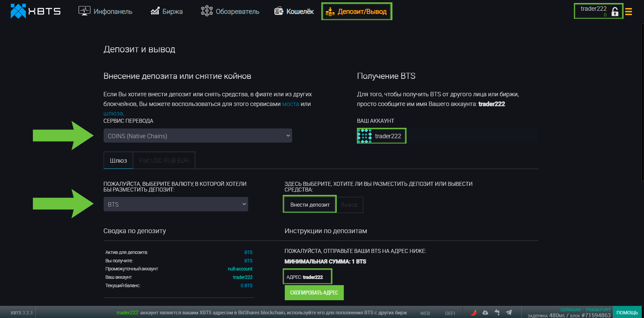The image size is (644, 318).
Task: Select the Внести депозит option
Action: (x=310, y=205)
